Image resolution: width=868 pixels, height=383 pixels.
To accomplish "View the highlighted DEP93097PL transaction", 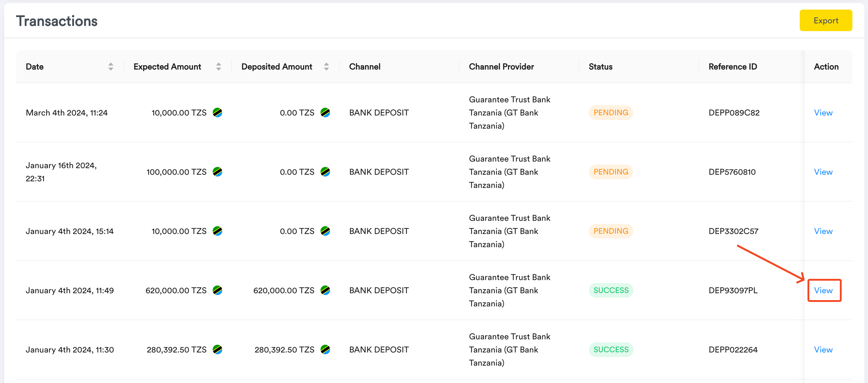I will pos(823,291).
